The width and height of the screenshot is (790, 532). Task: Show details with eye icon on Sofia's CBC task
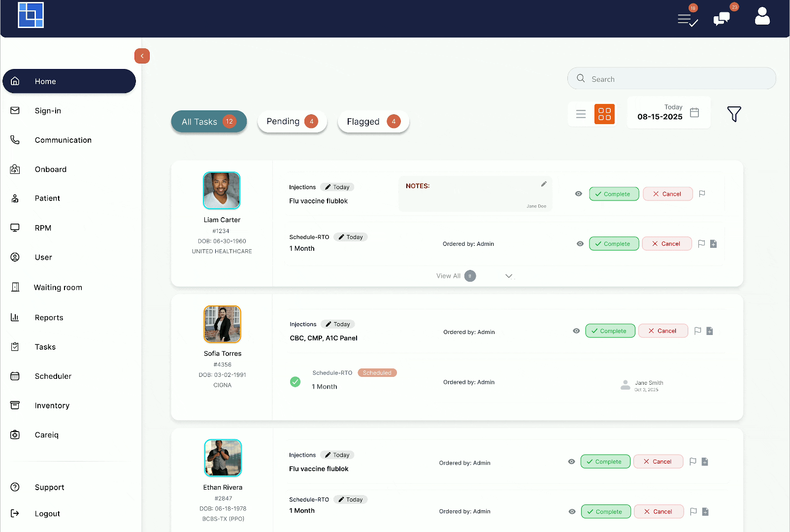click(576, 331)
